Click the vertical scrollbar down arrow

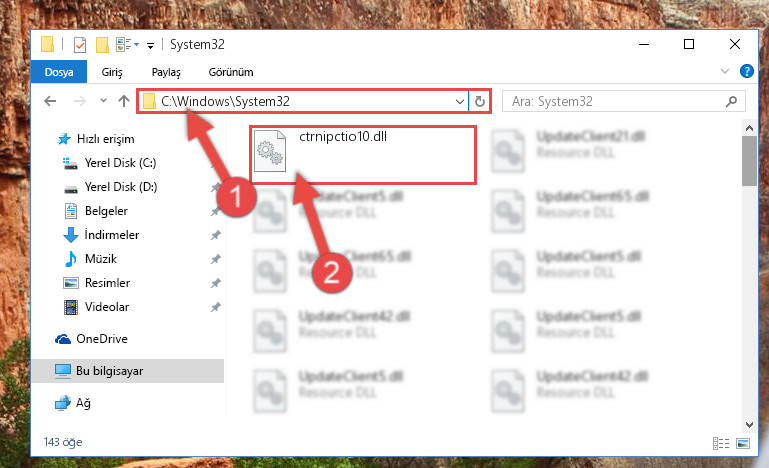coord(749,424)
